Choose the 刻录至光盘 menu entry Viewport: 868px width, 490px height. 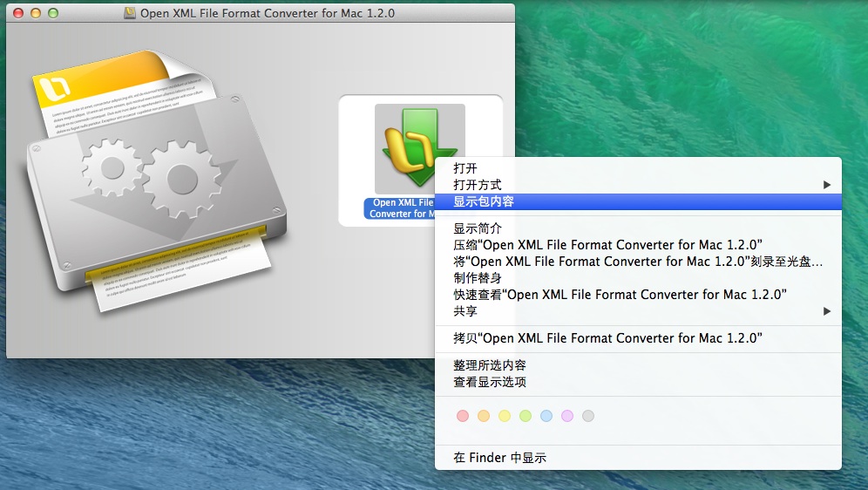coord(638,262)
